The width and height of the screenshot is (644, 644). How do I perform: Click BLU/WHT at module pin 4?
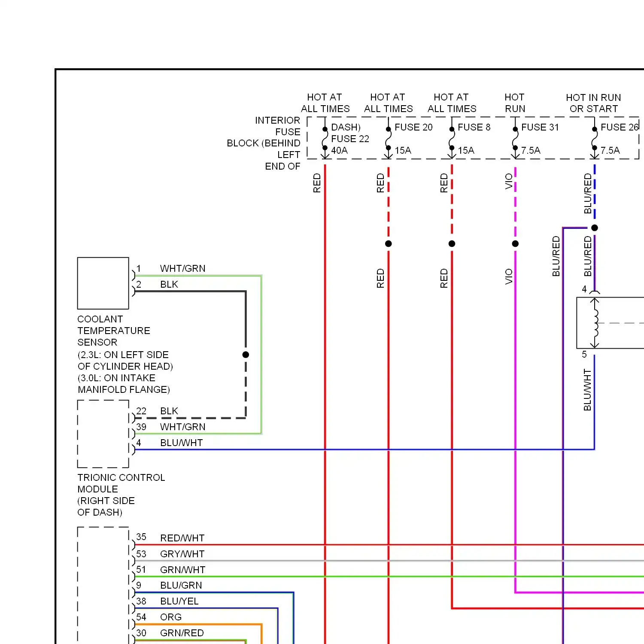pos(181,443)
